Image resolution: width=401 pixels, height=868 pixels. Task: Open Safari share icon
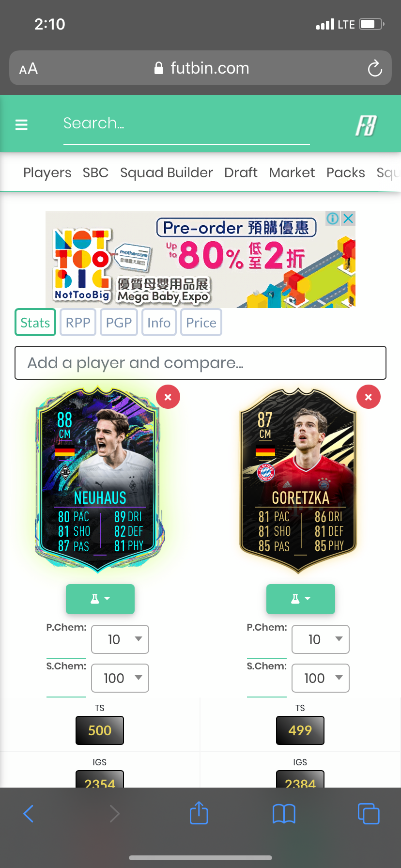199,813
